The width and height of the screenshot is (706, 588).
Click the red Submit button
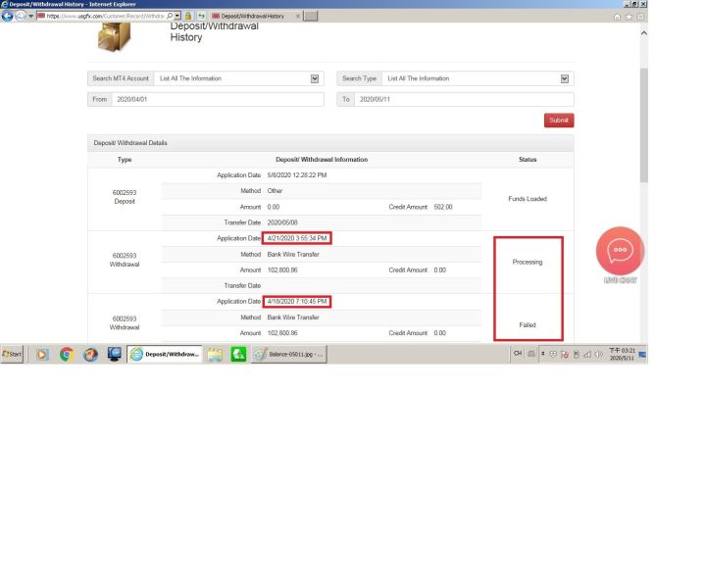click(x=559, y=121)
